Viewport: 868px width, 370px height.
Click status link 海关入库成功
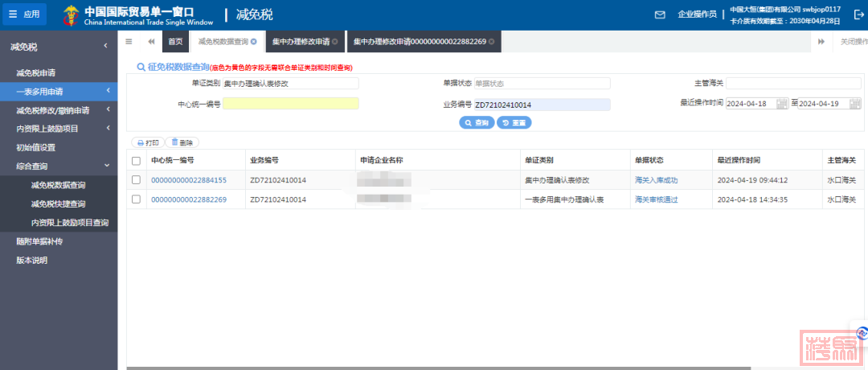click(x=657, y=180)
